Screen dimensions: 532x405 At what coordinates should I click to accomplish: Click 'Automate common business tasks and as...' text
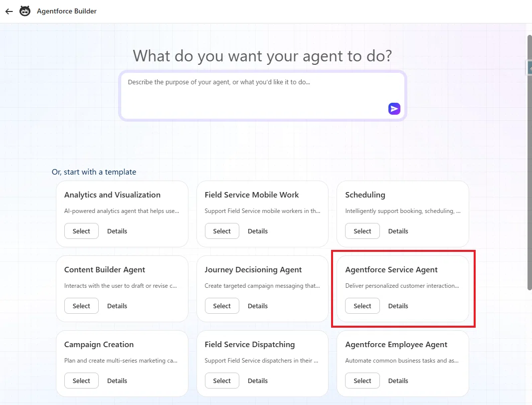[402, 361]
